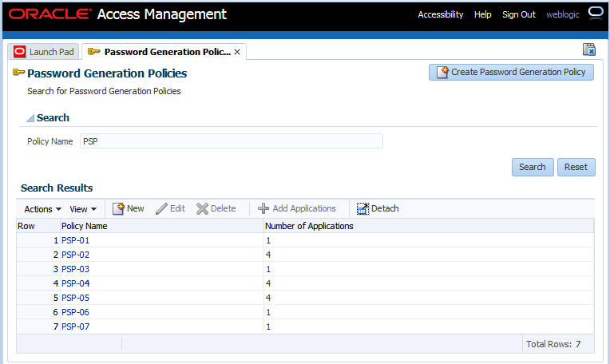Sort by Number of Applications column header
The width and height of the screenshot is (610, 364).
pyautogui.click(x=429, y=226)
